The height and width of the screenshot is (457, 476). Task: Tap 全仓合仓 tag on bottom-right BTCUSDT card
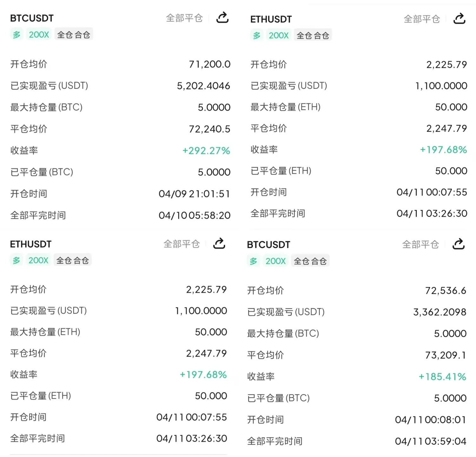coord(310,261)
